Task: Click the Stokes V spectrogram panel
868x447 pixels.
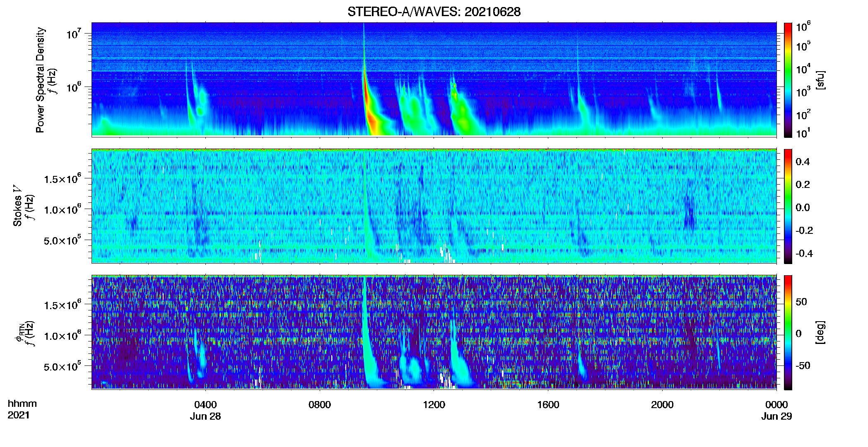Action: [x=434, y=206]
